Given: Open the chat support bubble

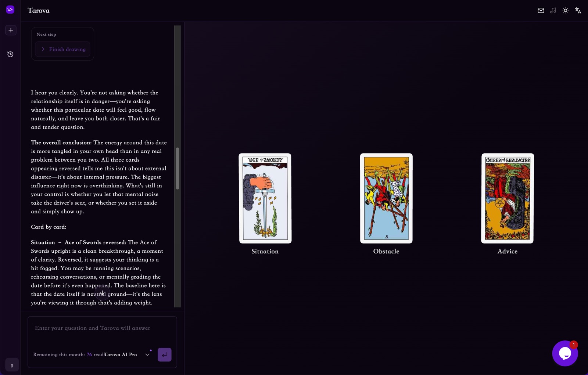Looking at the screenshot, I should pyautogui.click(x=565, y=353).
